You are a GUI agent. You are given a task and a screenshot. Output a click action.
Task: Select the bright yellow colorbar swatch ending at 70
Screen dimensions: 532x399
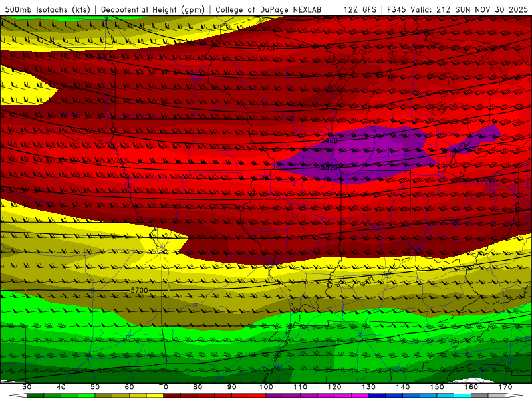tap(155, 396)
